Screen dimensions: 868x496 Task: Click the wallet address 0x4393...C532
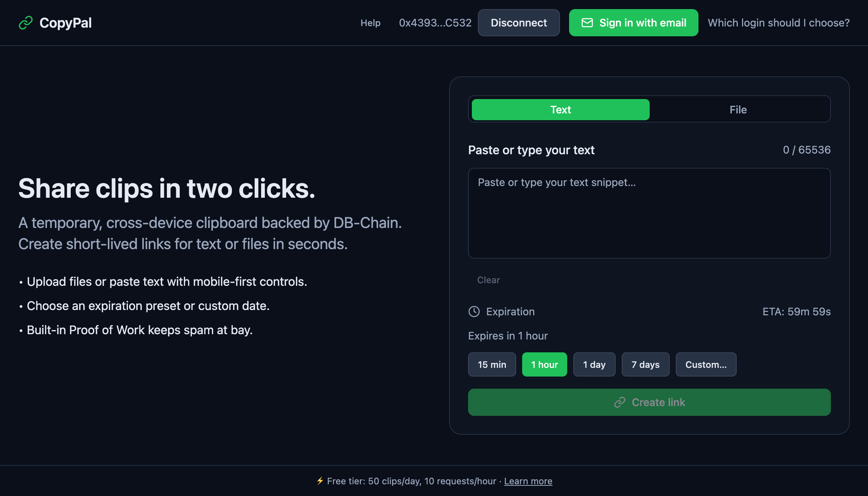click(435, 23)
